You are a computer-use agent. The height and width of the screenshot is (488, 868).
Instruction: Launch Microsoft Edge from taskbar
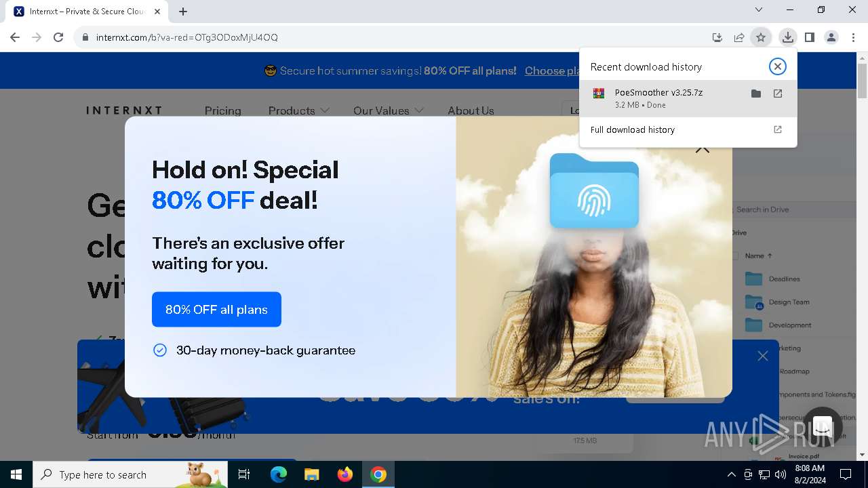click(279, 474)
